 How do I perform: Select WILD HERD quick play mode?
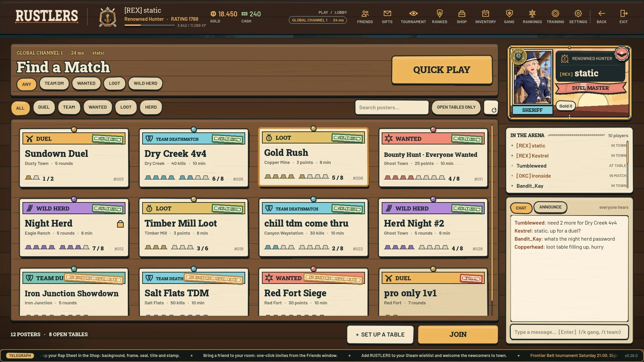click(x=145, y=83)
